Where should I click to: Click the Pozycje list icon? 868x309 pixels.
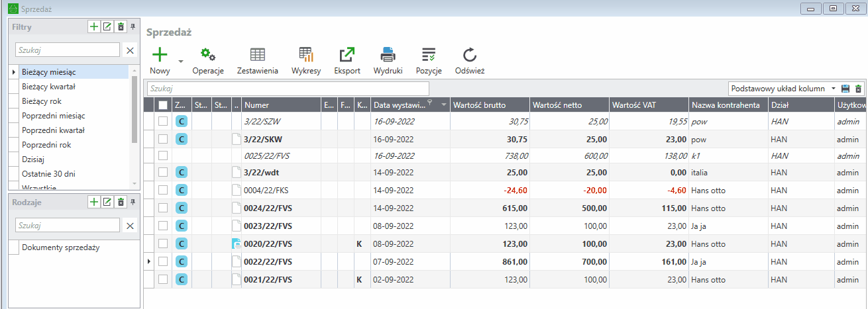[x=429, y=55]
